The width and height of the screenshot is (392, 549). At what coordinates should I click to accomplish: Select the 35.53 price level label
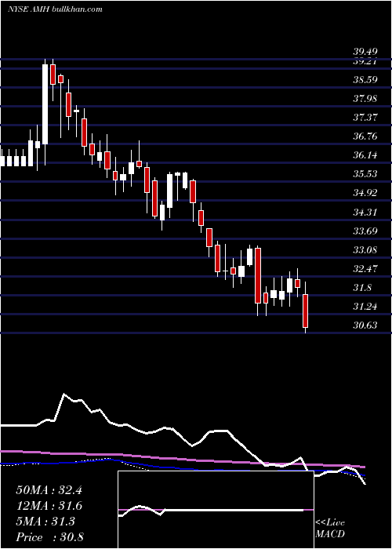coord(365,173)
